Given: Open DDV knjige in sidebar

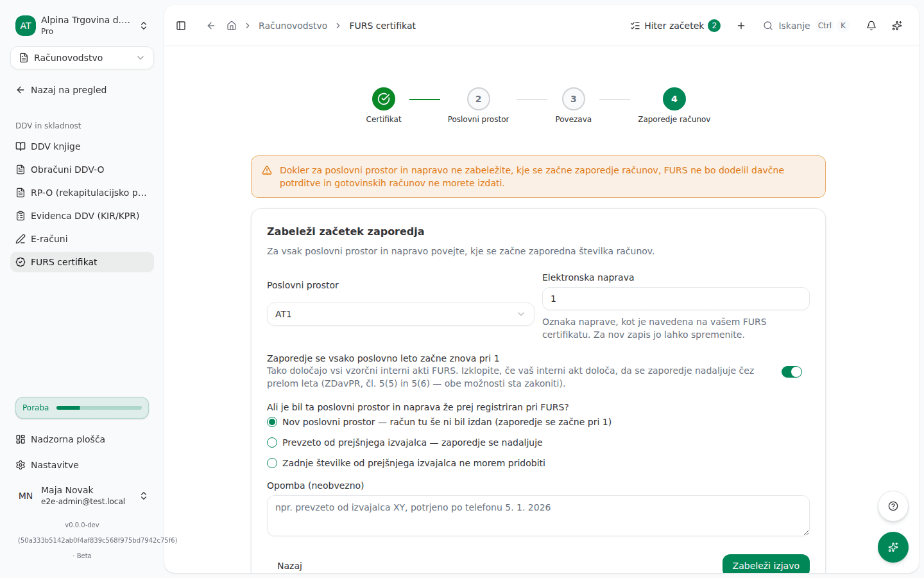Looking at the screenshot, I should tap(82, 146).
